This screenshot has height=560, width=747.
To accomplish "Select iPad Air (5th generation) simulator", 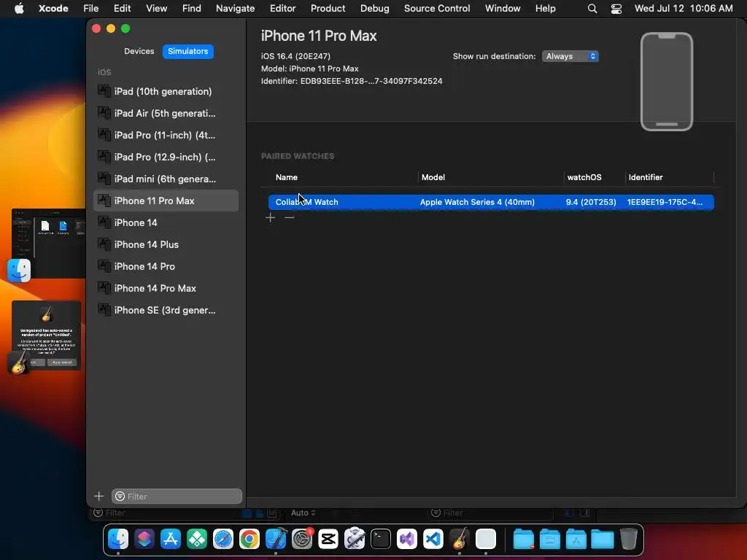I will tap(166, 113).
